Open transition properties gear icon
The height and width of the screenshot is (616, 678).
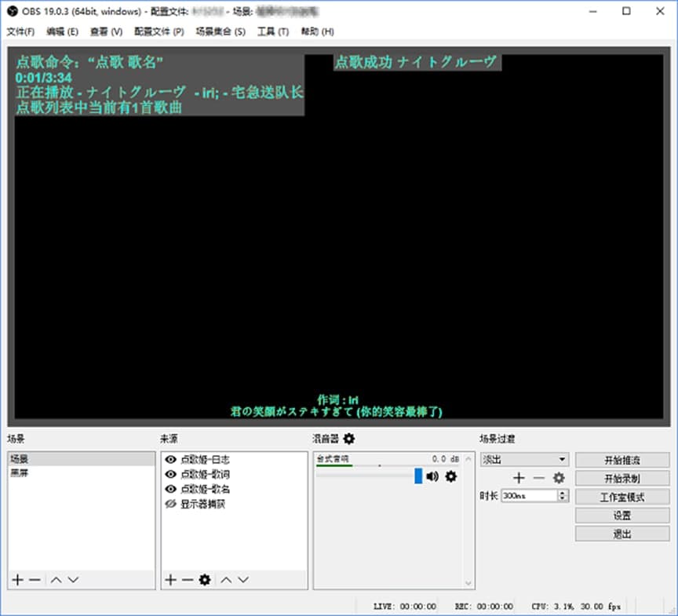(560, 478)
